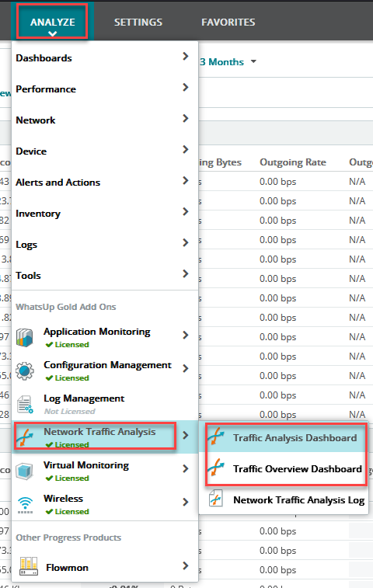Image resolution: width=373 pixels, height=588 pixels.
Task: Click Licensed status under Configuration Management
Action: [x=67, y=378]
